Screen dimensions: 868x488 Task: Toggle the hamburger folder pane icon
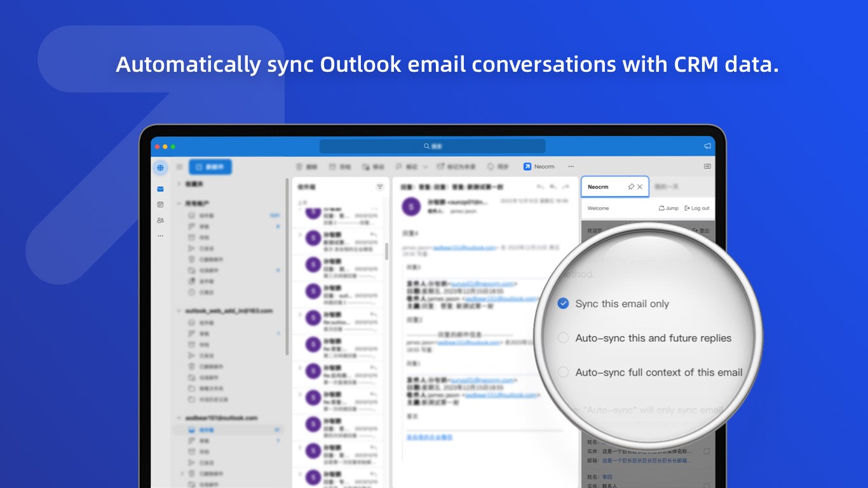click(x=179, y=167)
